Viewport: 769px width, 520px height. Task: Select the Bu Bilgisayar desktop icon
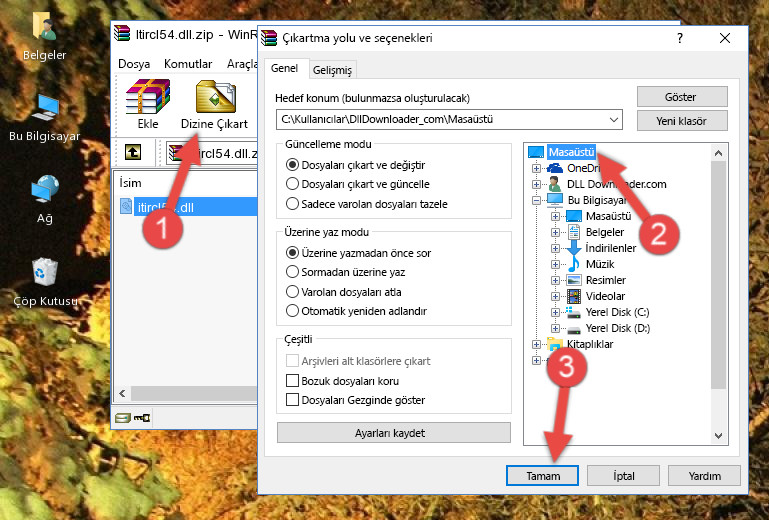click(44, 118)
